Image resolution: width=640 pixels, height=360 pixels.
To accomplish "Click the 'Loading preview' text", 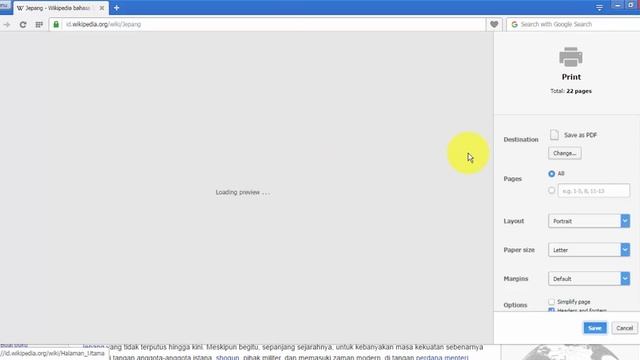I will (x=242, y=192).
